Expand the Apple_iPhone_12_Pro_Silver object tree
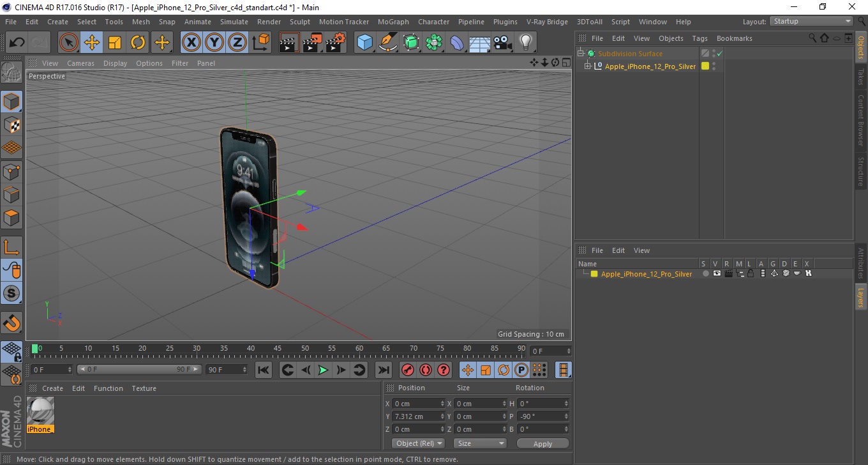The image size is (868, 465). 587,66
